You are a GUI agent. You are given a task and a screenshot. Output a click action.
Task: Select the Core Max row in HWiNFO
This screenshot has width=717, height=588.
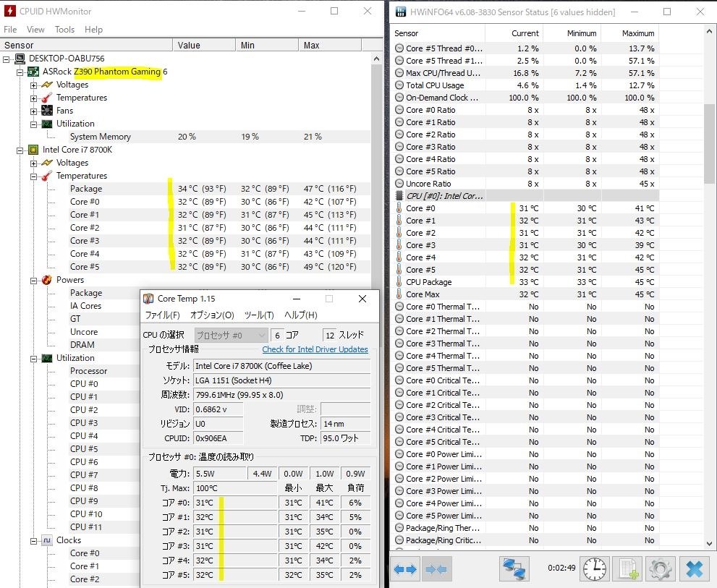click(526, 294)
